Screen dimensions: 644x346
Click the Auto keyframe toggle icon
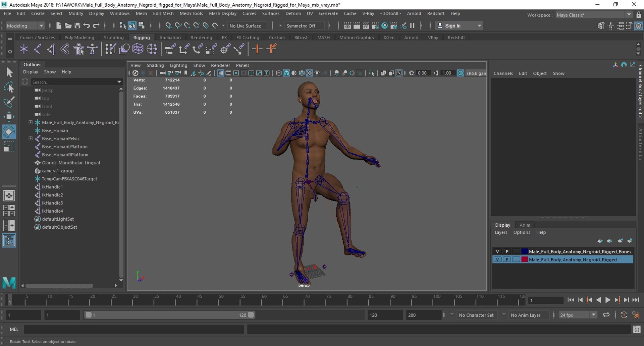(624, 315)
